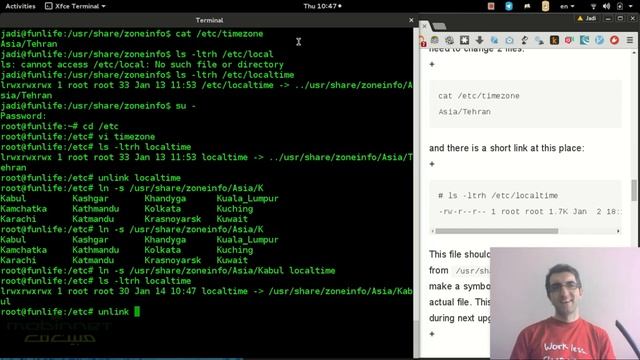Click the browser page vertical scrollbar thumb
This screenshot has width=640, height=360.
click(634, 190)
